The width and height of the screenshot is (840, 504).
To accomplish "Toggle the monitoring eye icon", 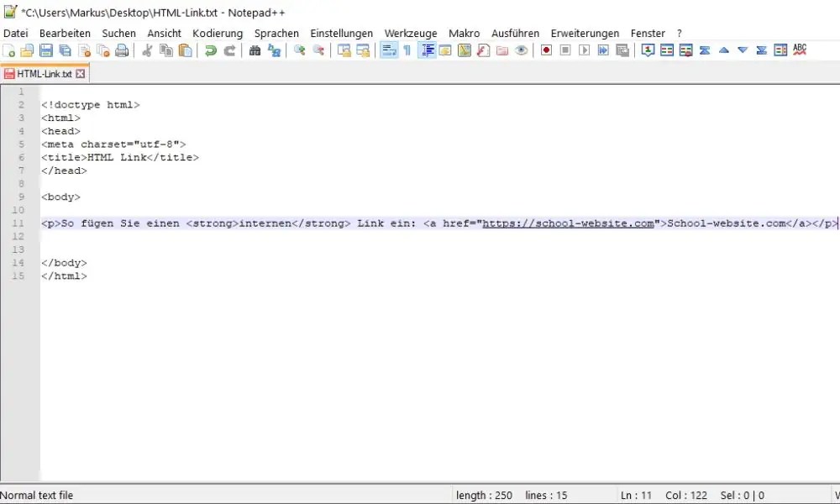I will coord(522,50).
